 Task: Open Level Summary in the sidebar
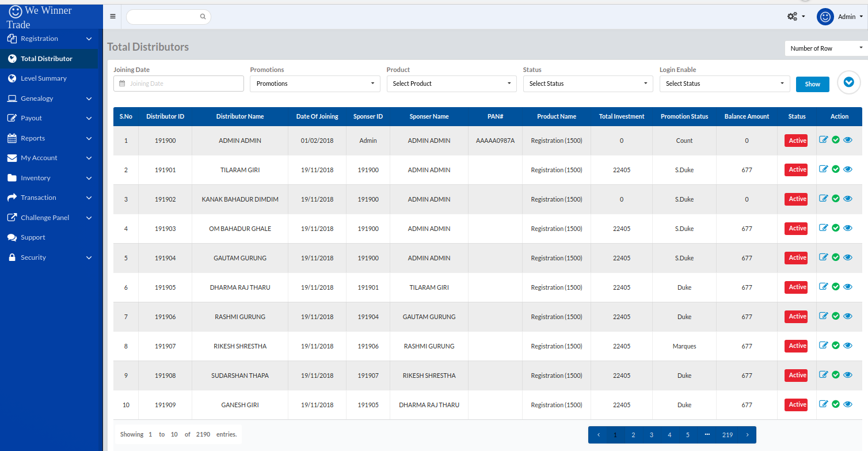pyautogui.click(x=44, y=78)
